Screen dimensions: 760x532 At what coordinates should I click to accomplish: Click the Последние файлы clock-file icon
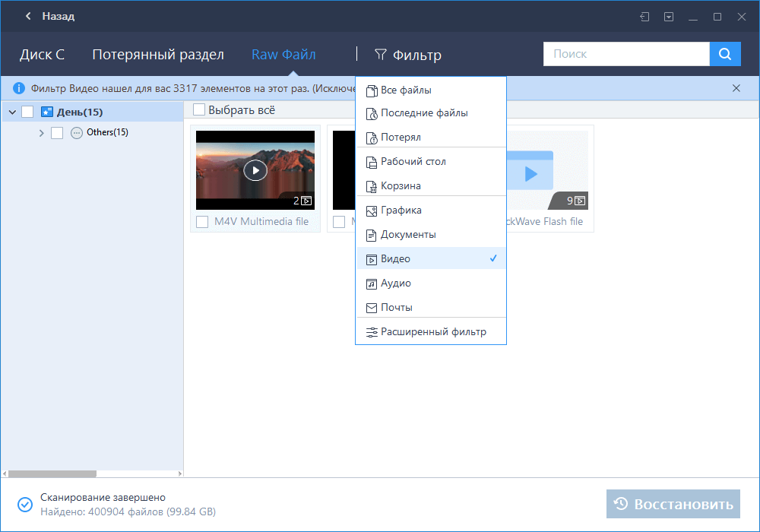372,114
